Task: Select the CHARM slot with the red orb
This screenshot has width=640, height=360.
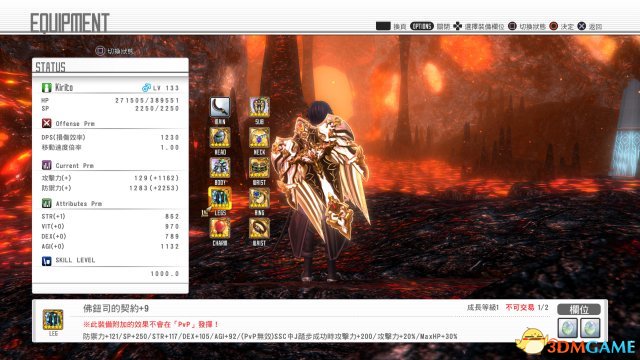Action: point(220,228)
